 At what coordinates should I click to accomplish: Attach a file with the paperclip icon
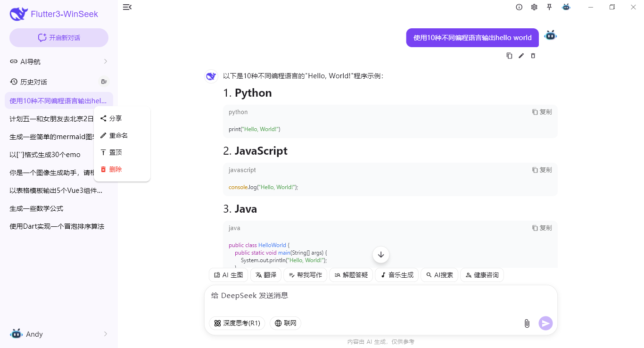click(x=527, y=323)
